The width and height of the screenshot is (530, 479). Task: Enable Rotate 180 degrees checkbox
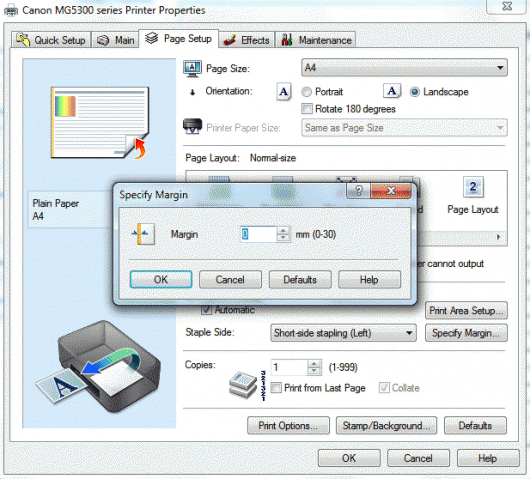(307, 109)
